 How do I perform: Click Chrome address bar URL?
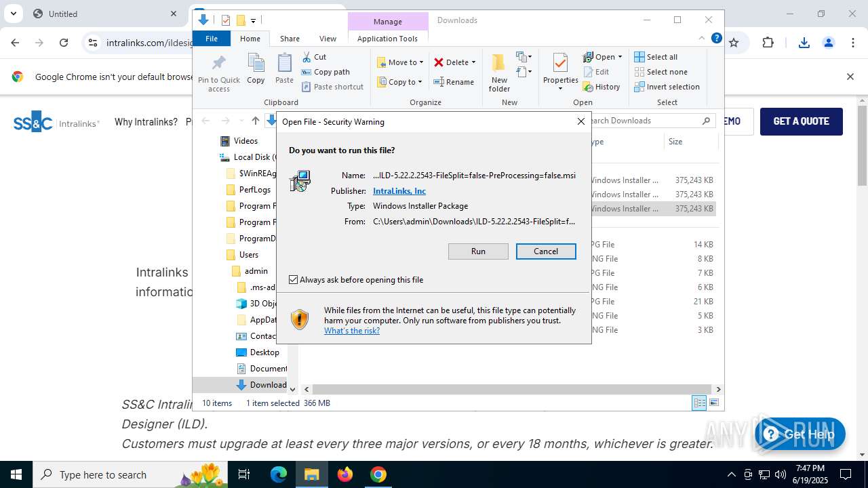click(151, 43)
